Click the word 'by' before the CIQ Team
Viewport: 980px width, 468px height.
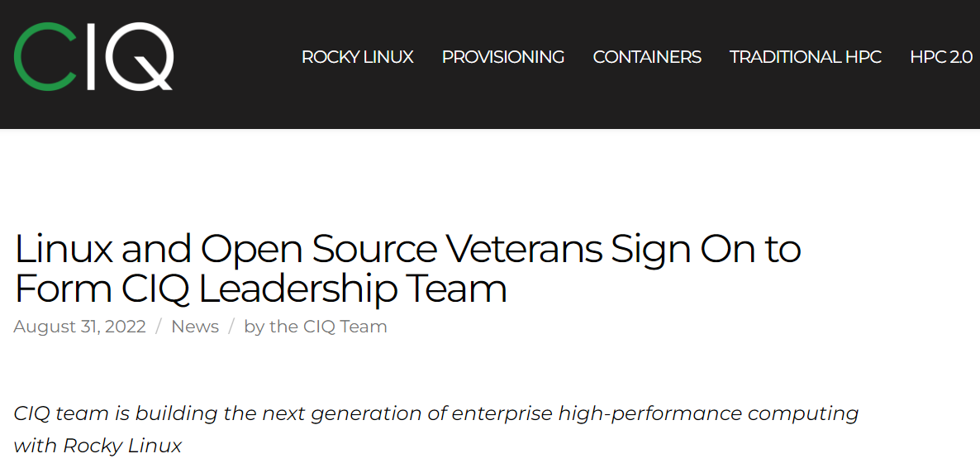coord(254,327)
